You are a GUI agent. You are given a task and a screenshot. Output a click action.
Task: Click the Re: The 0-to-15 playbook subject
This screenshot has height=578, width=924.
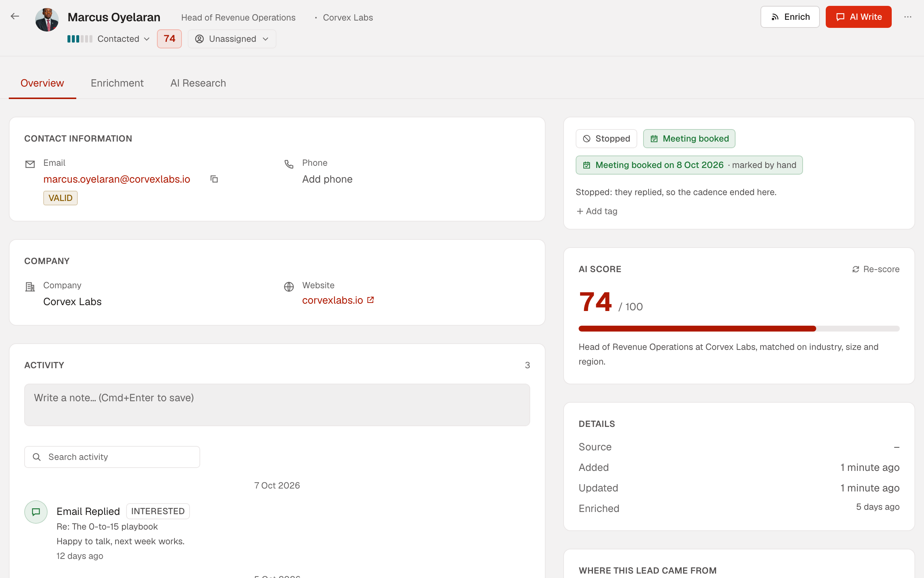(107, 526)
